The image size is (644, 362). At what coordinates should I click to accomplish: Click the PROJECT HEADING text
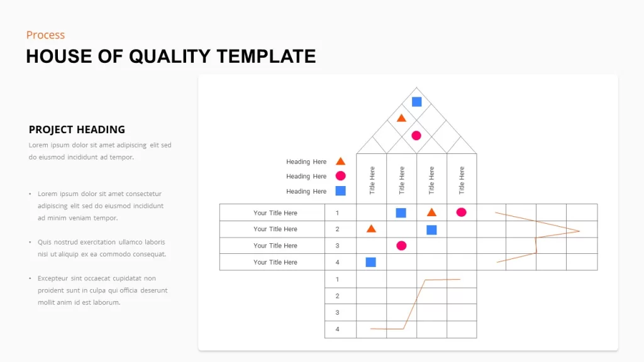coord(77,129)
